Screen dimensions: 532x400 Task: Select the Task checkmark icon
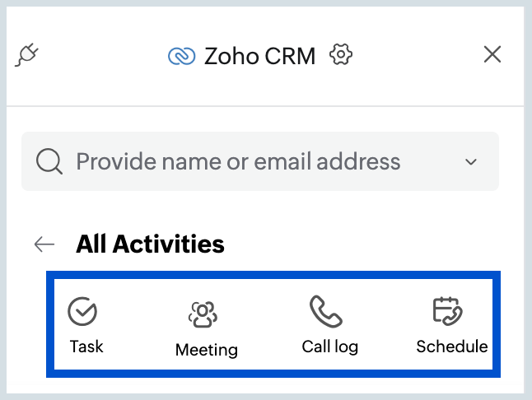coord(82,311)
